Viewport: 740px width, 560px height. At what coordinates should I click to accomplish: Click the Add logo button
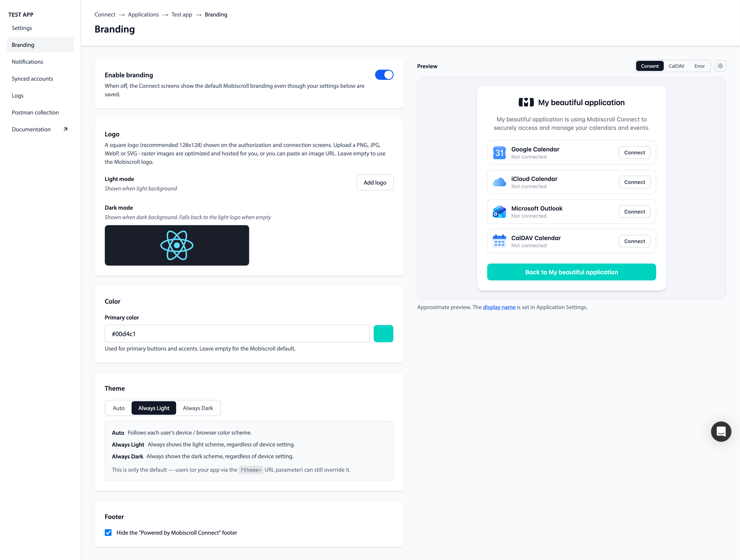pyautogui.click(x=375, y=182)
